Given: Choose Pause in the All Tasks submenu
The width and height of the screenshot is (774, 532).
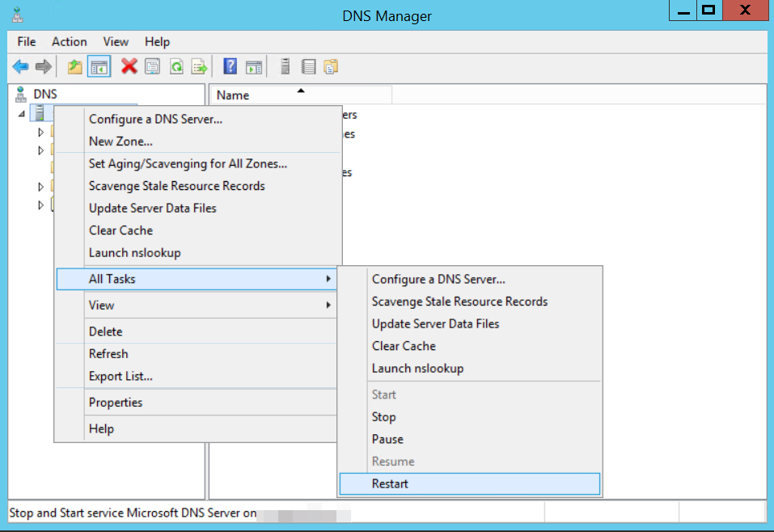Looking at the screenshot, I should pyautogui.click(x=470, y=439).
